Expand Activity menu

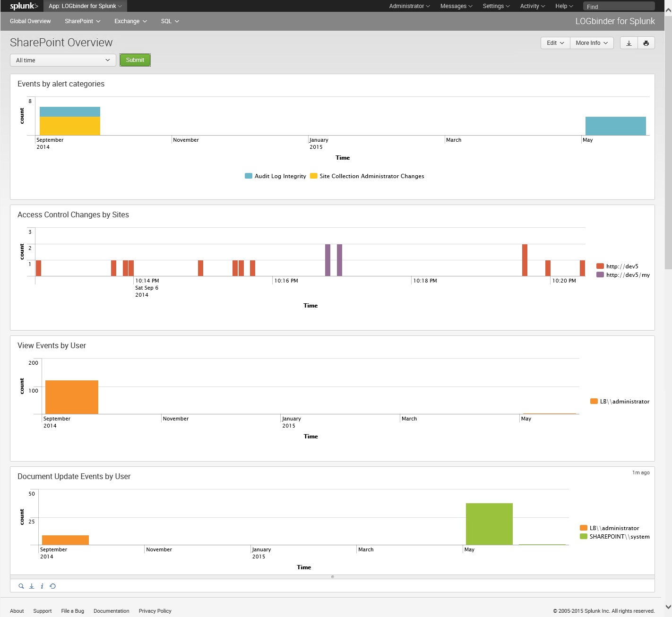coord(532,6)
